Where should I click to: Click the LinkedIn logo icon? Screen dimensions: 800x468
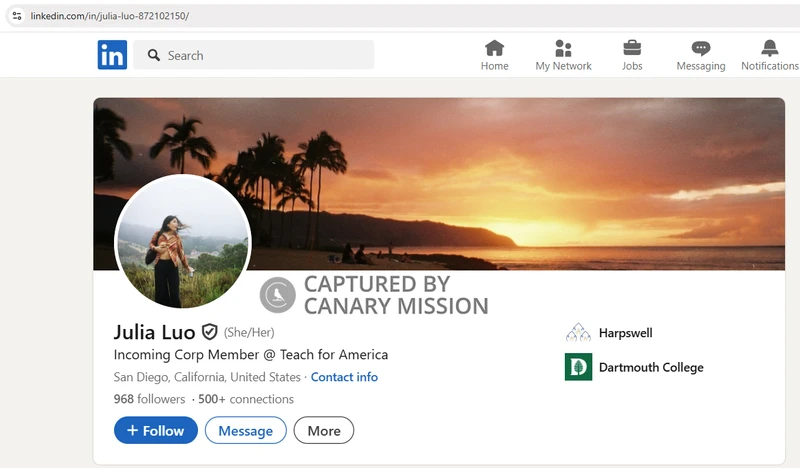pyautogui.click(x=112, y=55)
